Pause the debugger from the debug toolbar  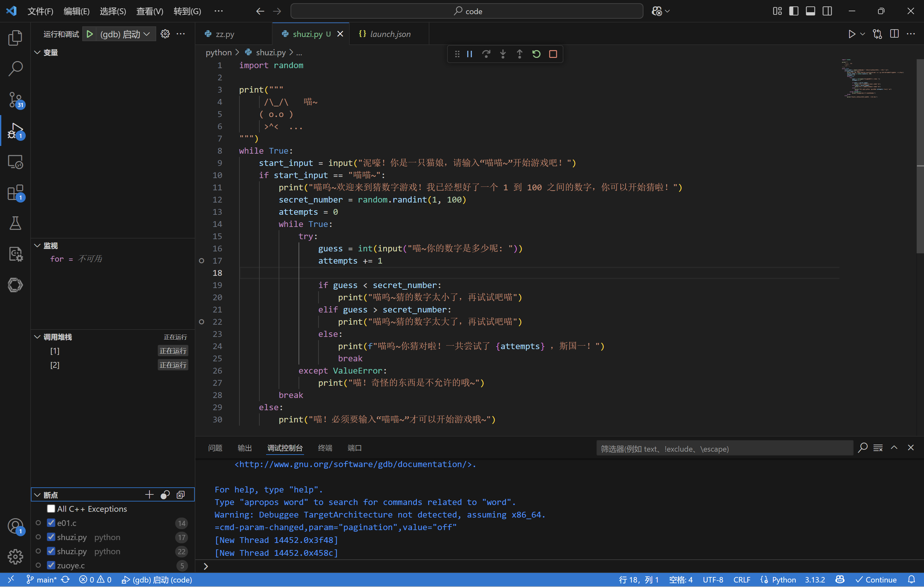(x=469, y=54)
